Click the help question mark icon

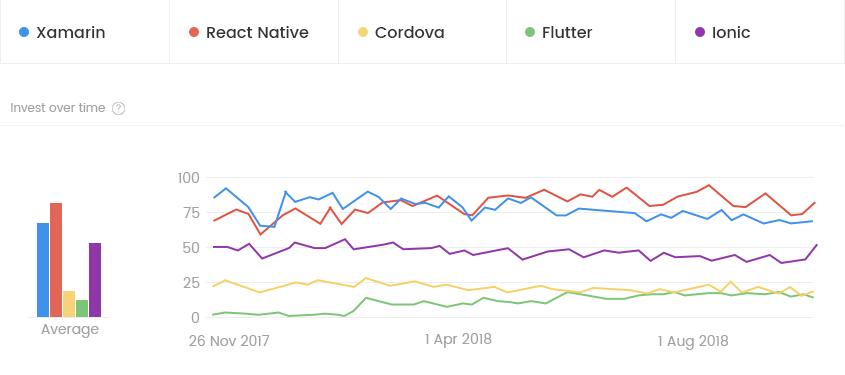point(119,108)
